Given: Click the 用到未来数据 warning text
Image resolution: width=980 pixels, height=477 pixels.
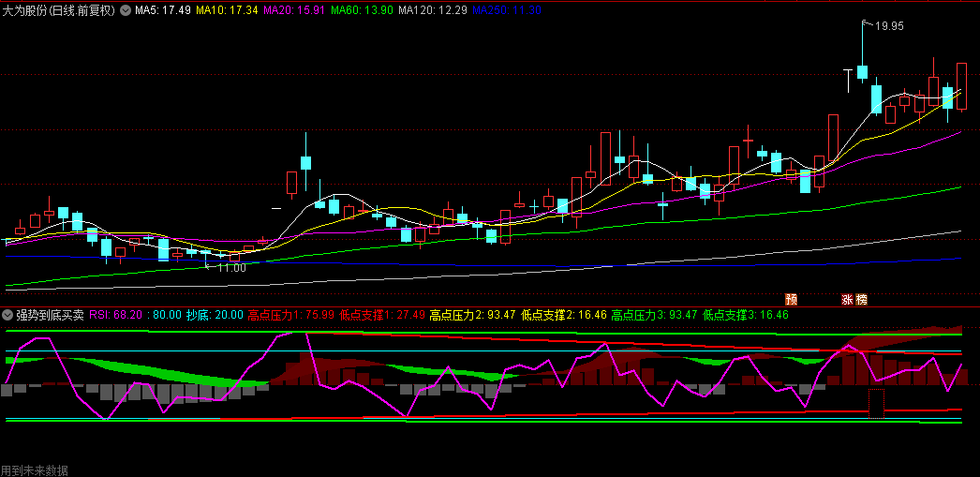Looking at the screenshot, I should point(35,470).
